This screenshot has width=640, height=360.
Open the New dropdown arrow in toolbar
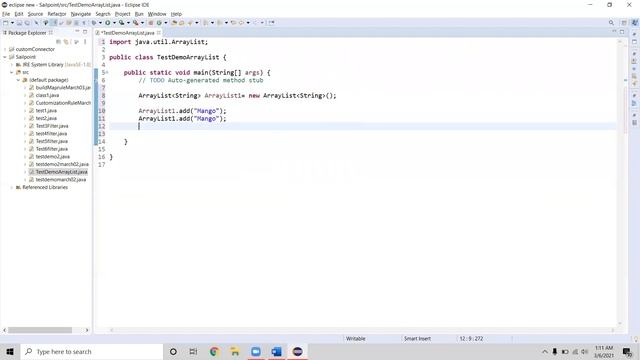tap(12, 23)
